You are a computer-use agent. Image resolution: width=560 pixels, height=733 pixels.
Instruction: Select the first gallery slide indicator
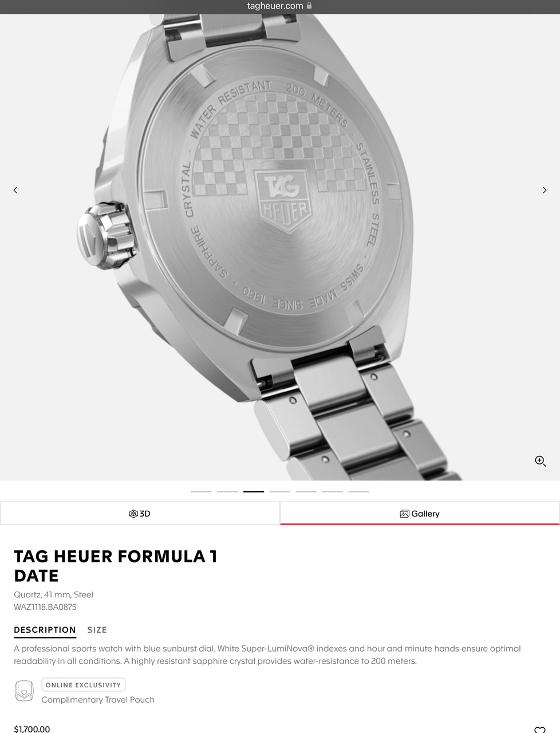click(201, 491)
